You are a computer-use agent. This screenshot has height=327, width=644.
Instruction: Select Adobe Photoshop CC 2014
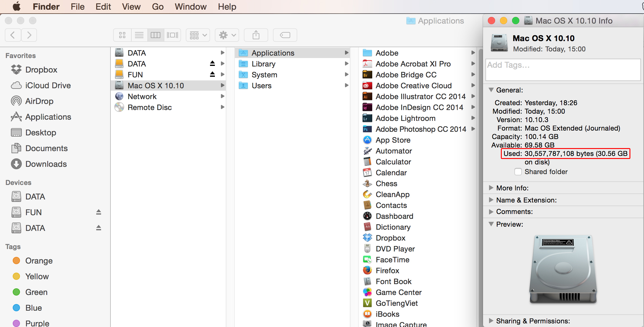[x=417, y=129]
